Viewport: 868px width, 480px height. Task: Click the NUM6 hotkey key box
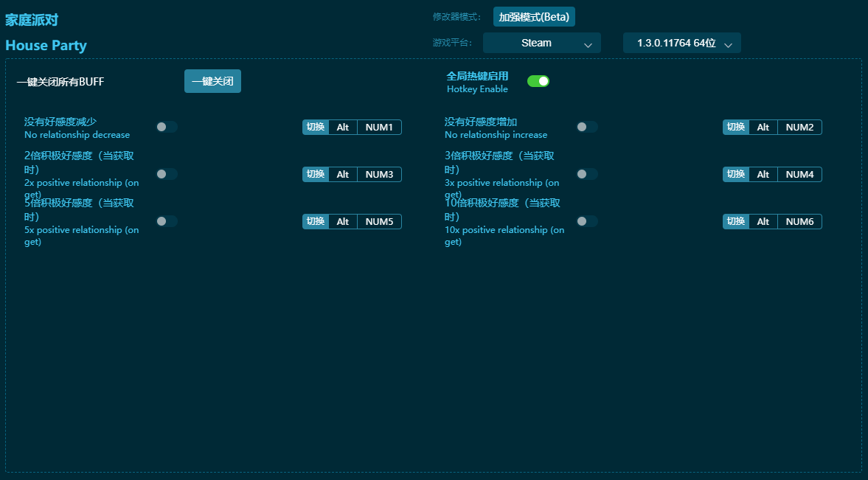[799, 221]
